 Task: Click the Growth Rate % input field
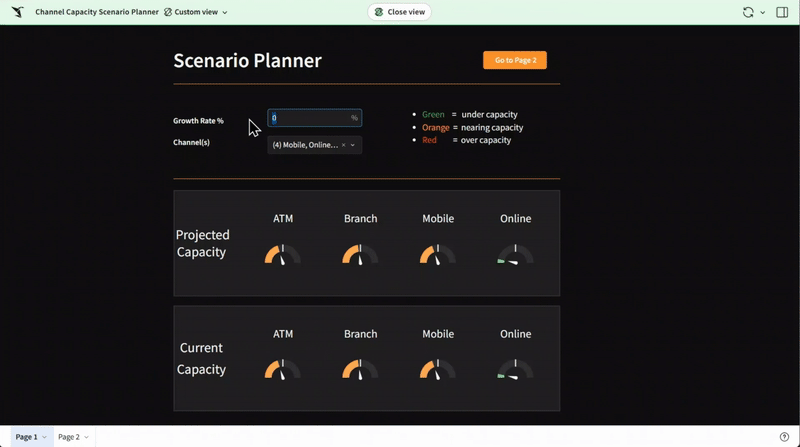[308, 118]
